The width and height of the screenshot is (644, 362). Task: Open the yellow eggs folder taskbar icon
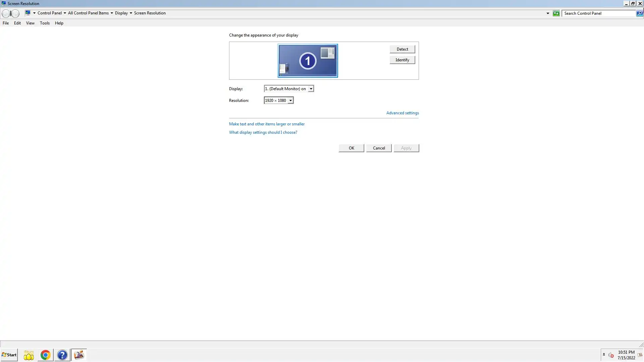click(x=29, y=355)
